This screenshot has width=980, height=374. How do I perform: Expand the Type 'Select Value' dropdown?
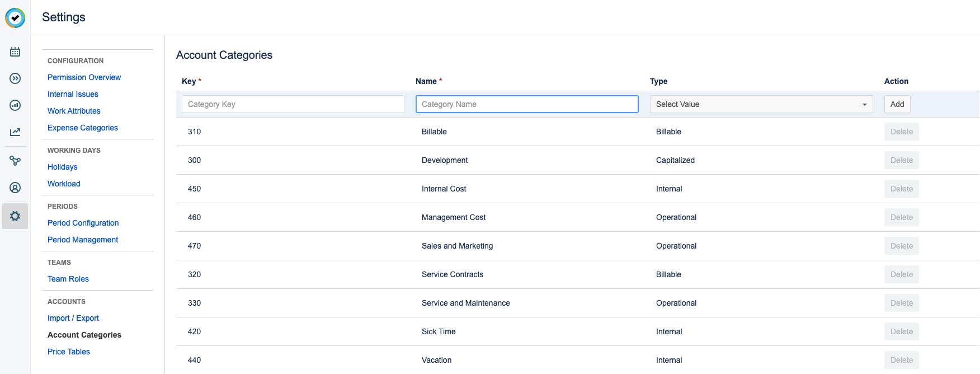point(761,104)
